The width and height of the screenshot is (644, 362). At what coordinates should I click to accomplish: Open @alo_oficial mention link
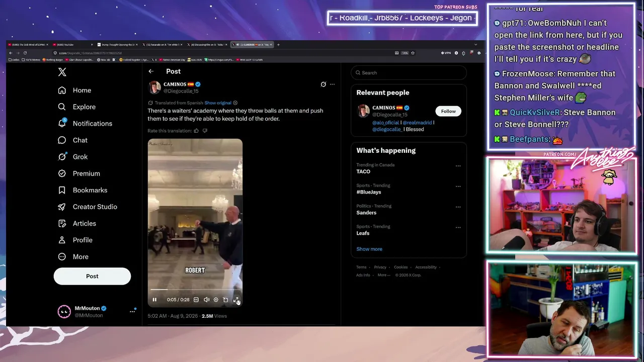point(385,123)
